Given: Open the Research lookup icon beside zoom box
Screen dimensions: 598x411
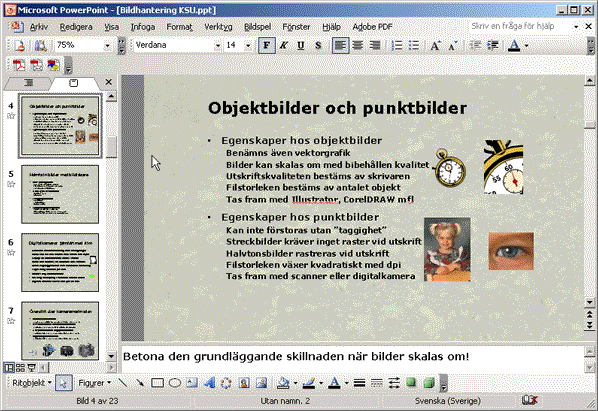Looking at the screenshot, I should click(40, 46).
